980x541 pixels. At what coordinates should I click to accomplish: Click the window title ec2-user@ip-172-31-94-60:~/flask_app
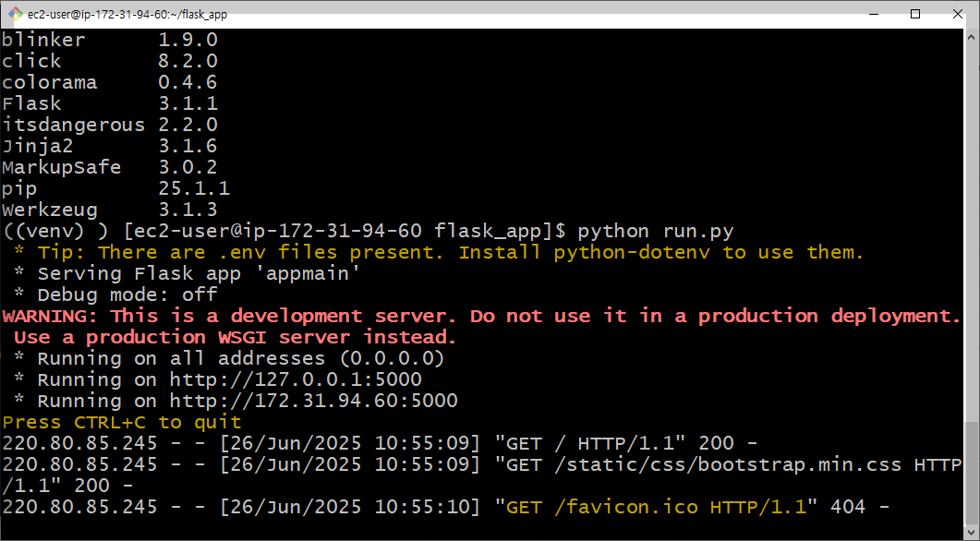127,15
